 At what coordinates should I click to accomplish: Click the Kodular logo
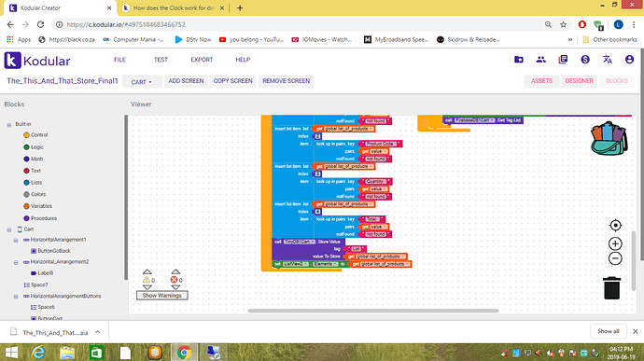37,61
